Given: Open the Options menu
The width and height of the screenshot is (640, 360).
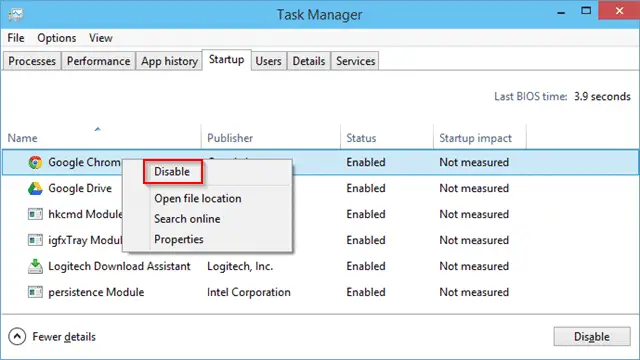Looking at the screenshot, I should [x=57, y=38].
